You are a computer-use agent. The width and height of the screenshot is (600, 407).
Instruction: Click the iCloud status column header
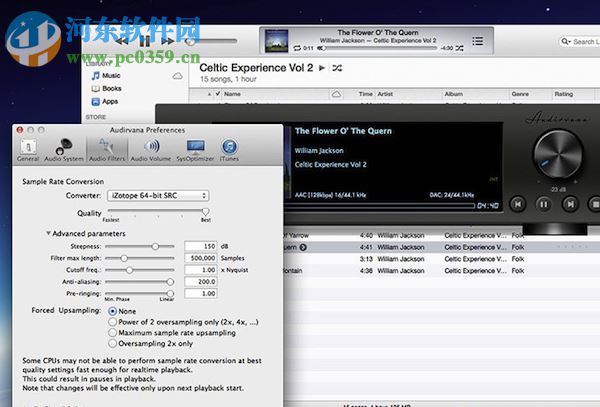pyautogui.click(x=336, y=94)
